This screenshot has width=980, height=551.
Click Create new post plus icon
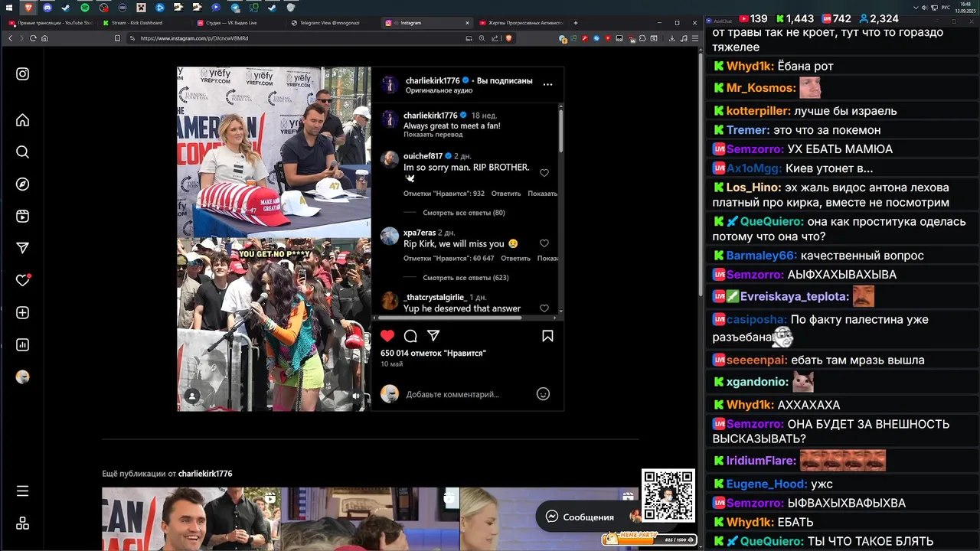pyautogui.click(x=22, y=313)
